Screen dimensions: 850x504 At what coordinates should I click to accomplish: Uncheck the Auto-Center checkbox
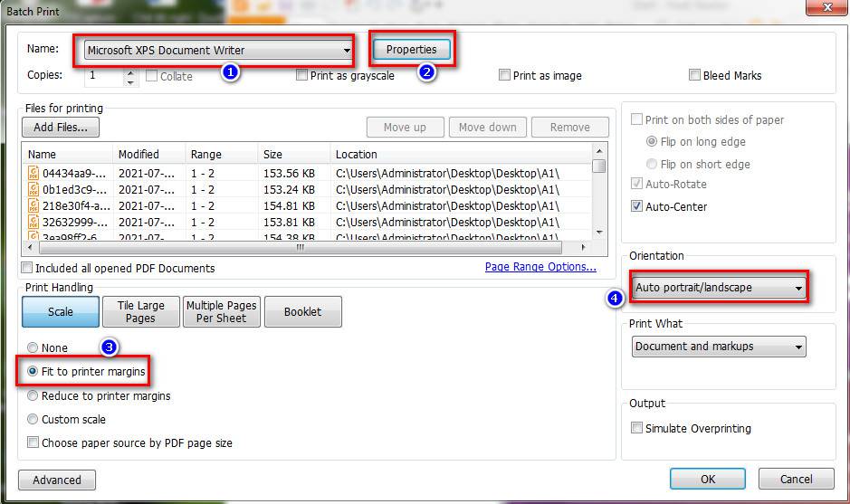point(637,206)
